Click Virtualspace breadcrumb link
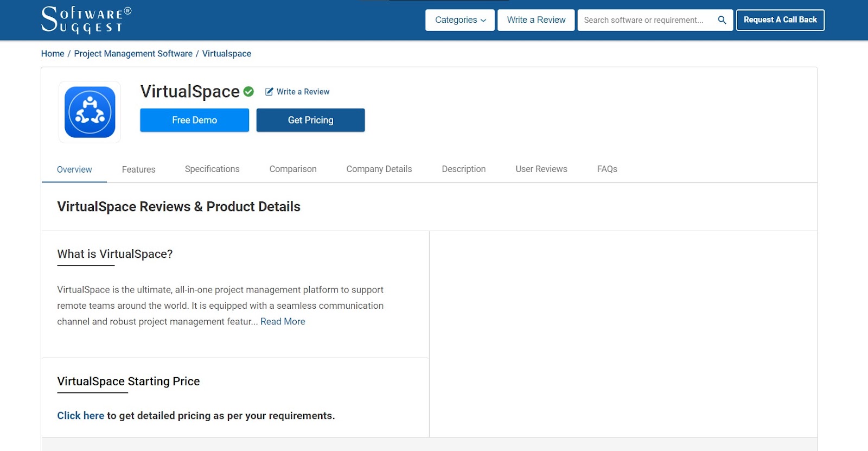 click(x=227, y=54)
